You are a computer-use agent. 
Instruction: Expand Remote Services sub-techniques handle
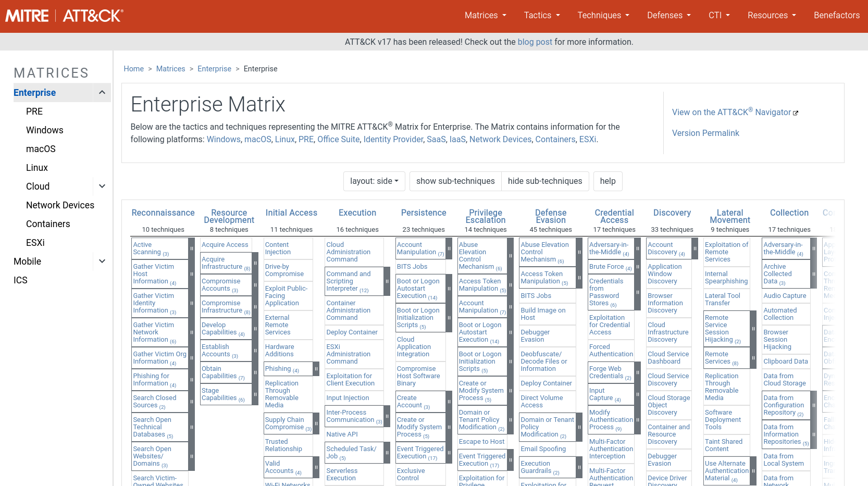(x=753, y=358)
